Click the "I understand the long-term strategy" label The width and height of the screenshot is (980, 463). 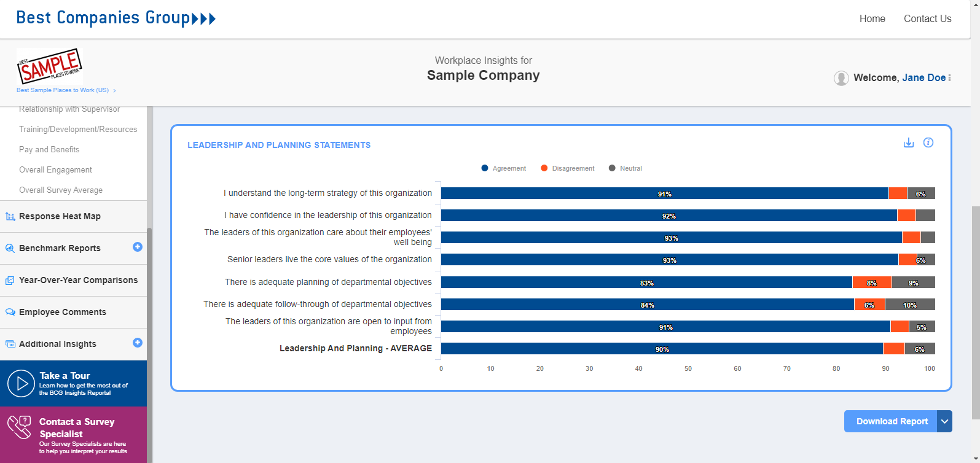(x=327, y=193)
